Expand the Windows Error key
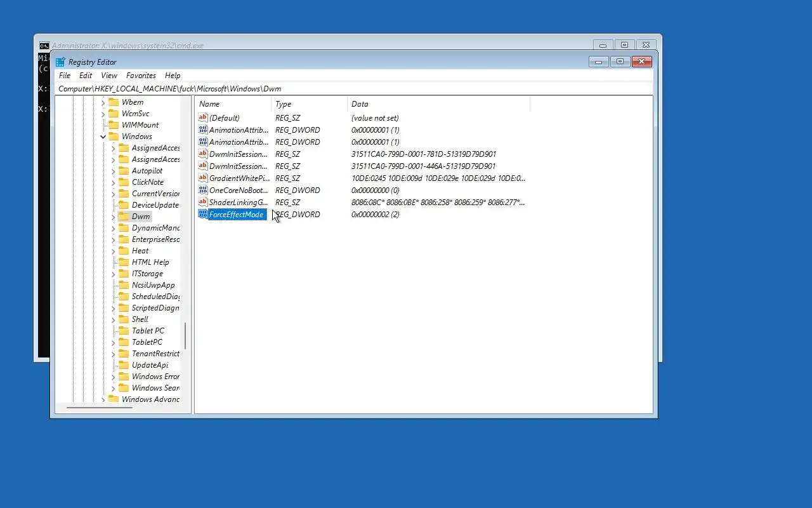 pyautogui.click(x=114, y=377)
